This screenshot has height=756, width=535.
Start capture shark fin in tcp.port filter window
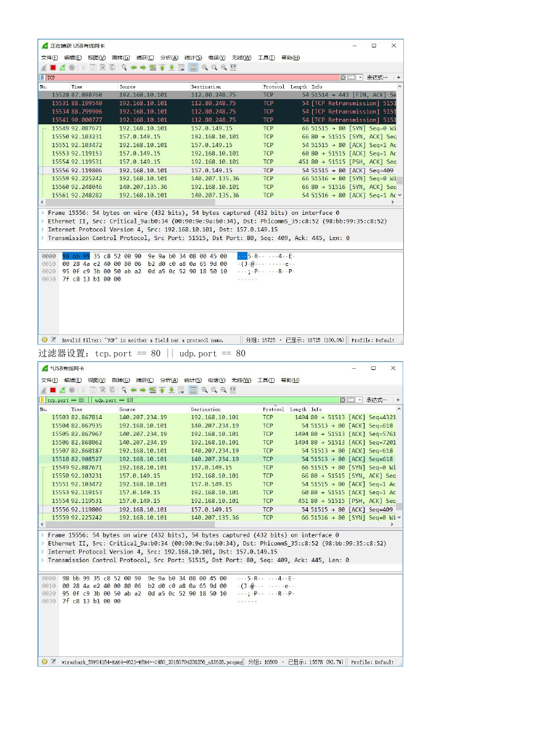click(x=43, y=390)
